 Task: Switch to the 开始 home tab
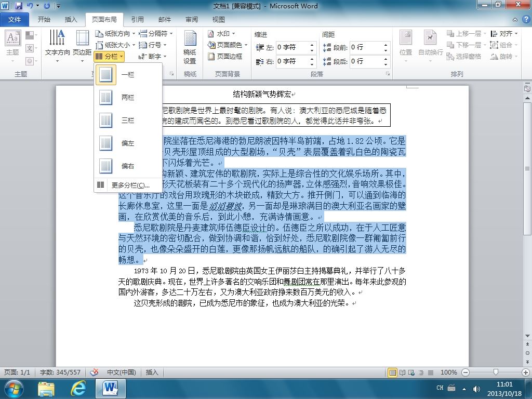(x=44, y=20)
